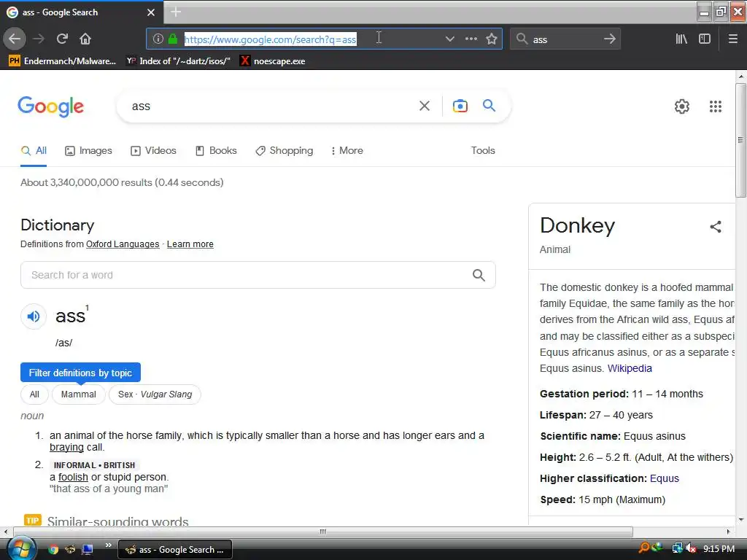Switch to Books tab

[216, 150]
